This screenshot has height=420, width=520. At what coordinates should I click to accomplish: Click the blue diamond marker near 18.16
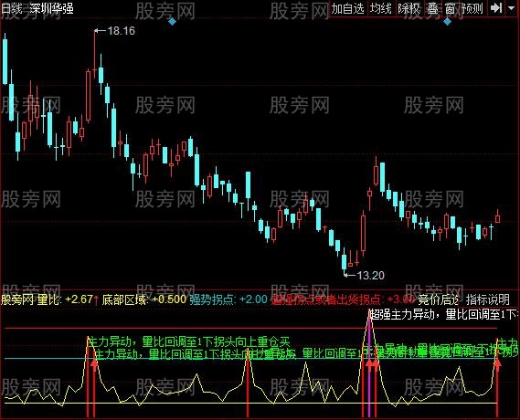tap(172, 22)
